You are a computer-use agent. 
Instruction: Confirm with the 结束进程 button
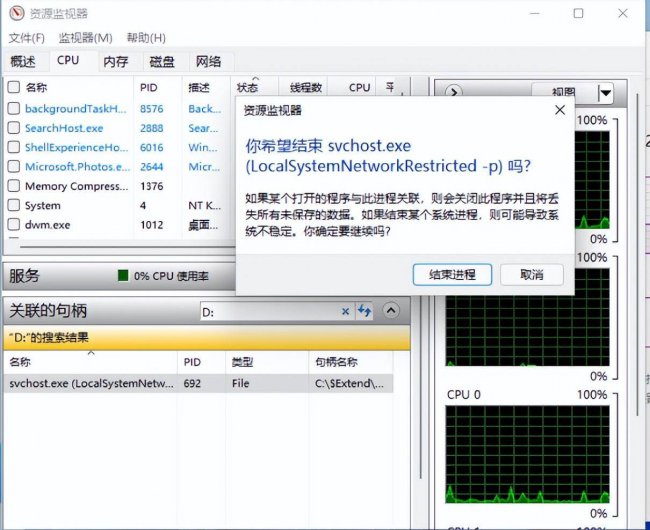tap(452, 275)
